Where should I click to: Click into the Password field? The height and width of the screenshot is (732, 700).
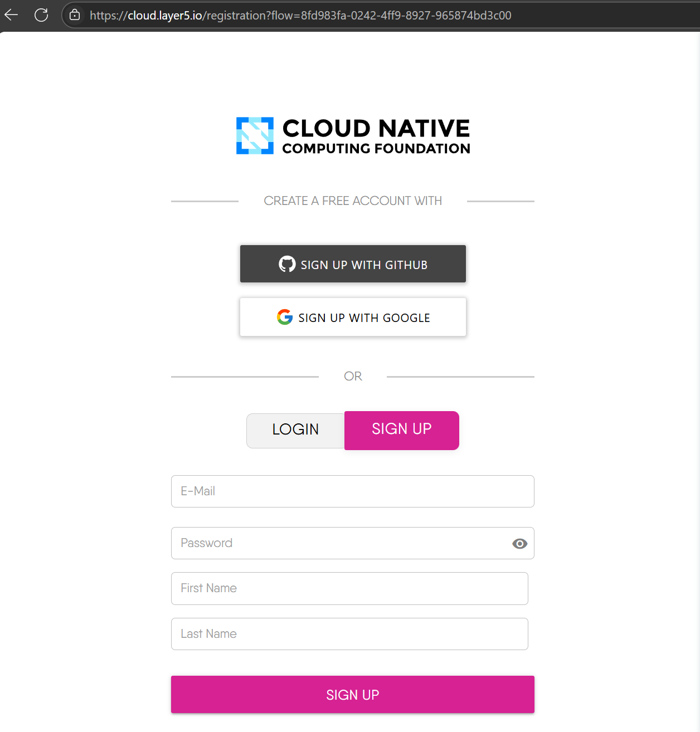[340, 543]
